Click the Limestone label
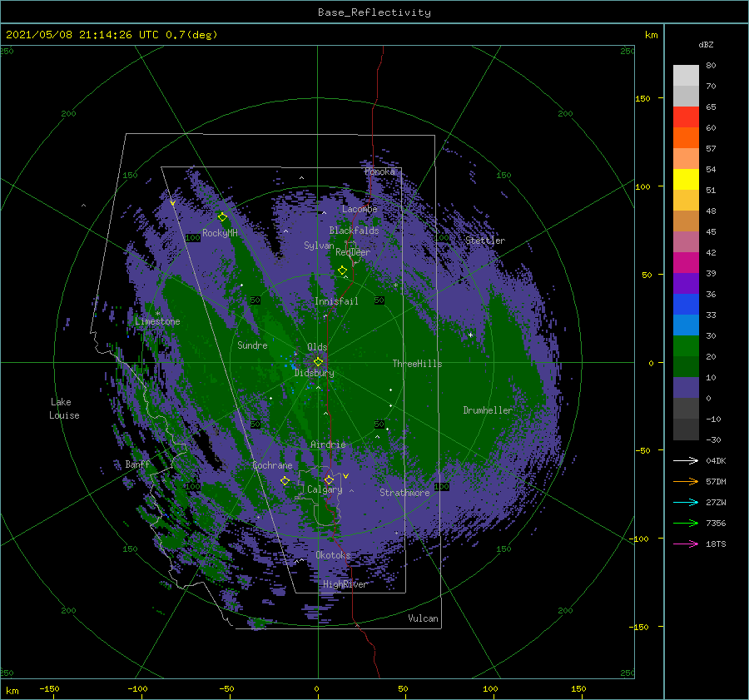Screen dimensions: 749x700 157,321
